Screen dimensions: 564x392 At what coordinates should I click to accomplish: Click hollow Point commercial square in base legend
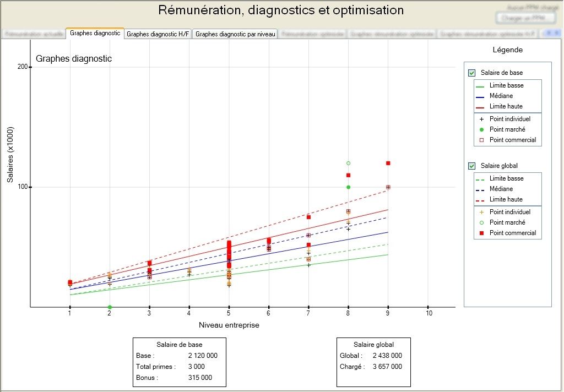pos(481,140)
